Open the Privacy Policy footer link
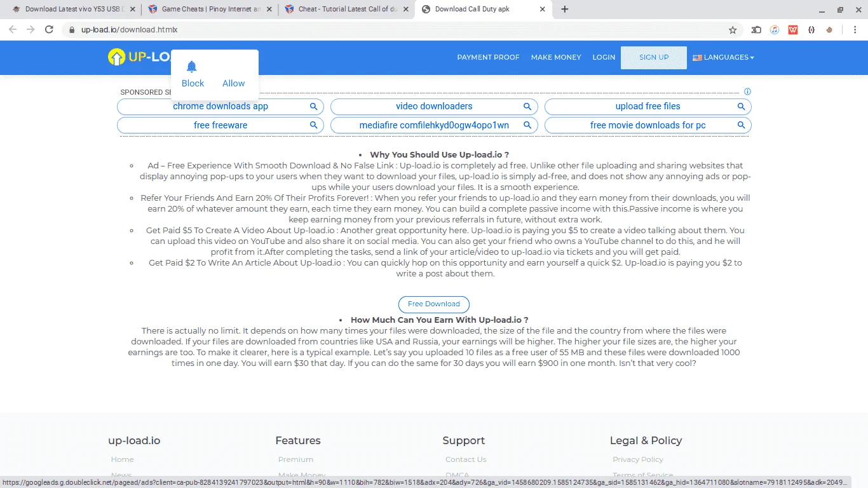Viewport: 868px width, 488px height. 637,459
